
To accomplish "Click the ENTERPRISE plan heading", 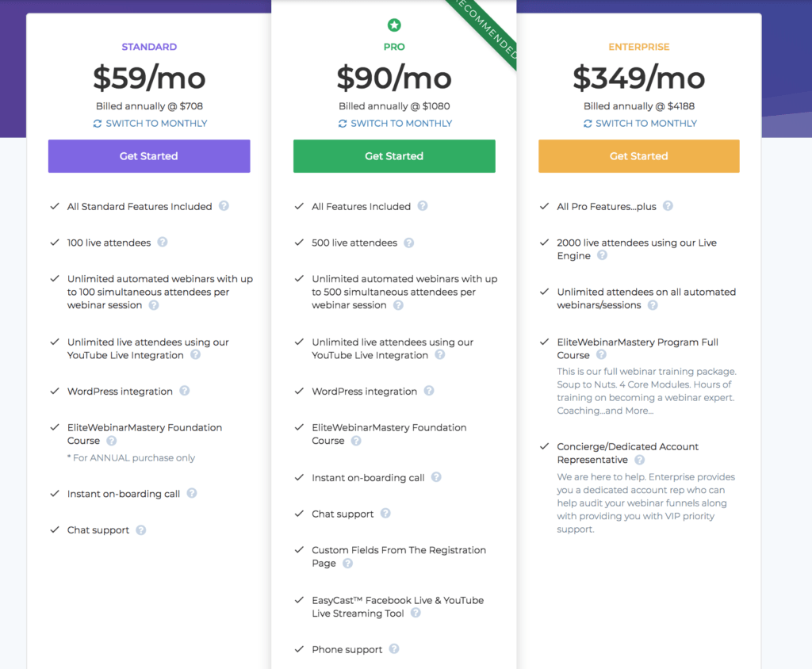I will pos(639,47).
